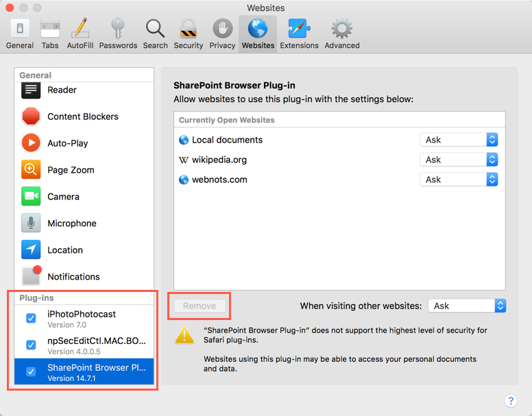Click the Remove button
Image resolution: width=532 pixels, height=416 pixels.
pyautogui.click(x=199, y=306)
